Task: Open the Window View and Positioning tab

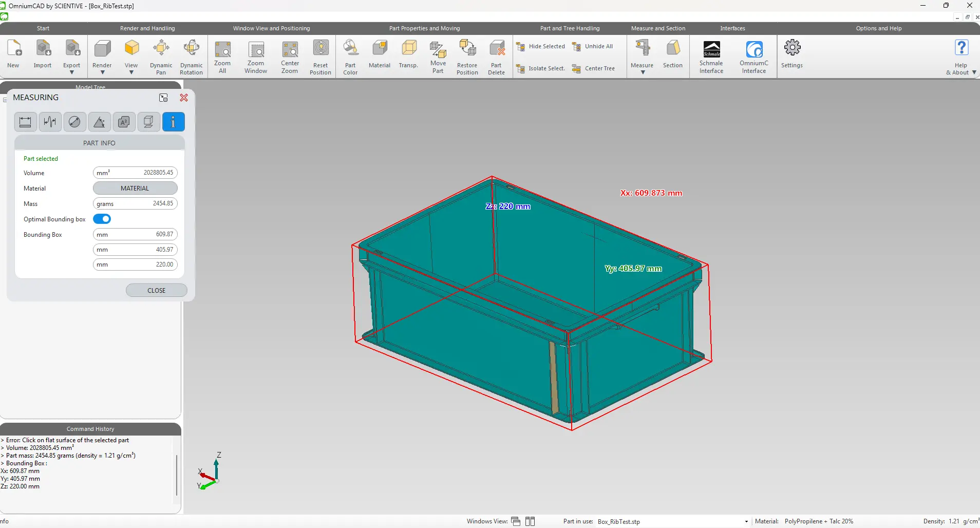Action: [x=271, y=28]
